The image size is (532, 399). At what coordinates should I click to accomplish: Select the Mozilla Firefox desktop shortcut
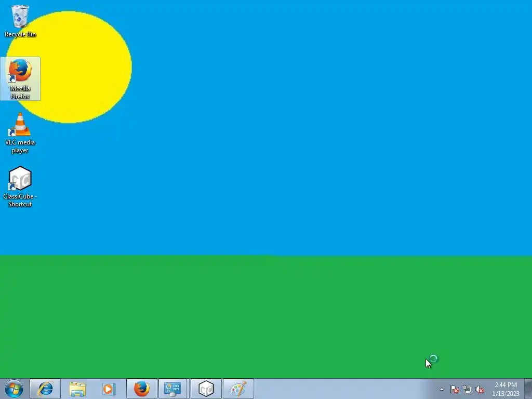[20, 79]
